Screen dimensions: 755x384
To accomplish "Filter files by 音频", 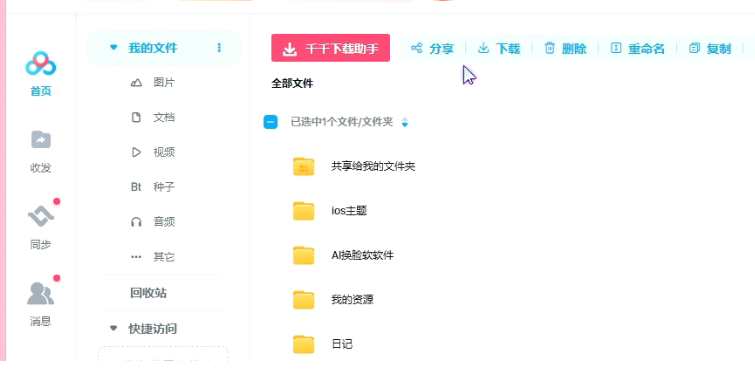I will (x=164, y=222).
